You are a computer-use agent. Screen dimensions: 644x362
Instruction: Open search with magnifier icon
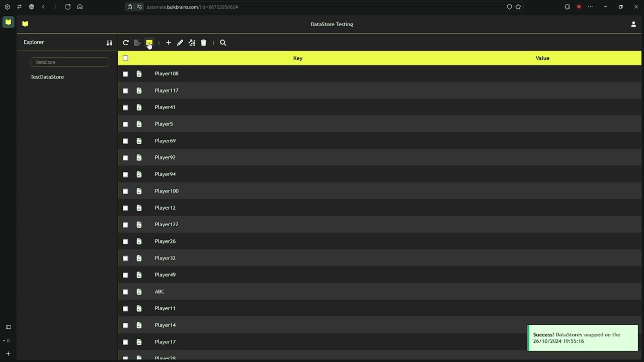tap(223, 43)
